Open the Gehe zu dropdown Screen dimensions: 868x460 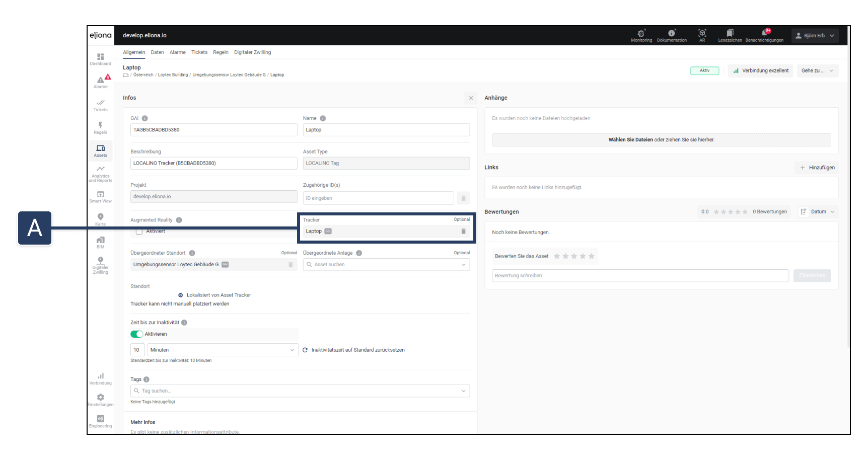click(x=817, y=71)
